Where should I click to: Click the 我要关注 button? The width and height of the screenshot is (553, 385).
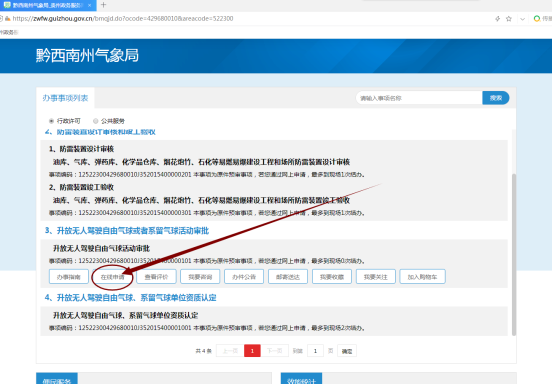tap(376, 277)
